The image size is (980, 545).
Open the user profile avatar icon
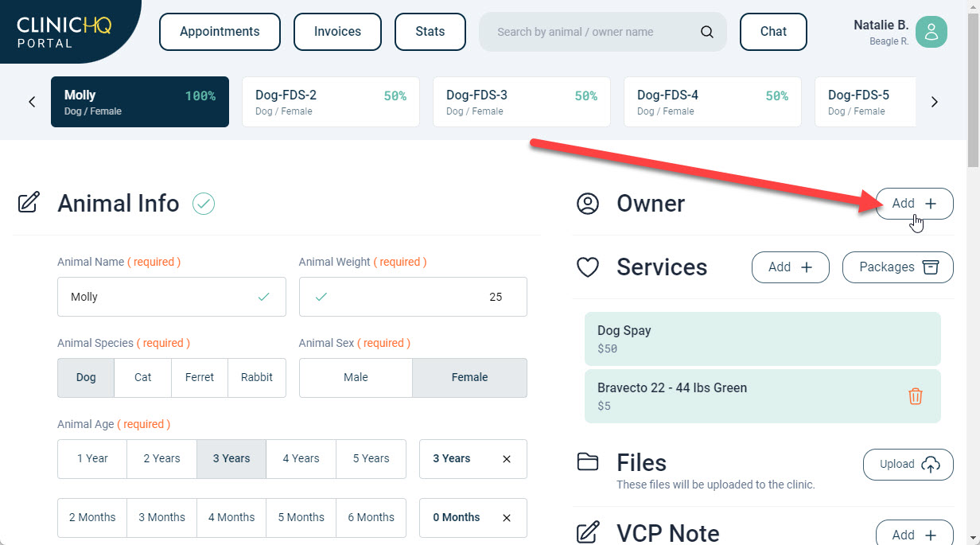click(x=931, y=32)
